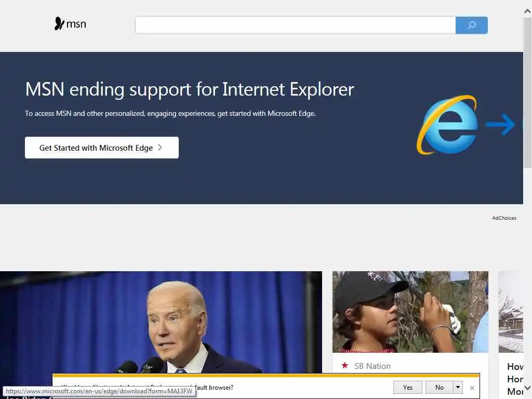Image resolution: width=532 pixels, height=399 pixels.
Task: Click the scrollbar up arrow
Action: (x=528, y=11)
